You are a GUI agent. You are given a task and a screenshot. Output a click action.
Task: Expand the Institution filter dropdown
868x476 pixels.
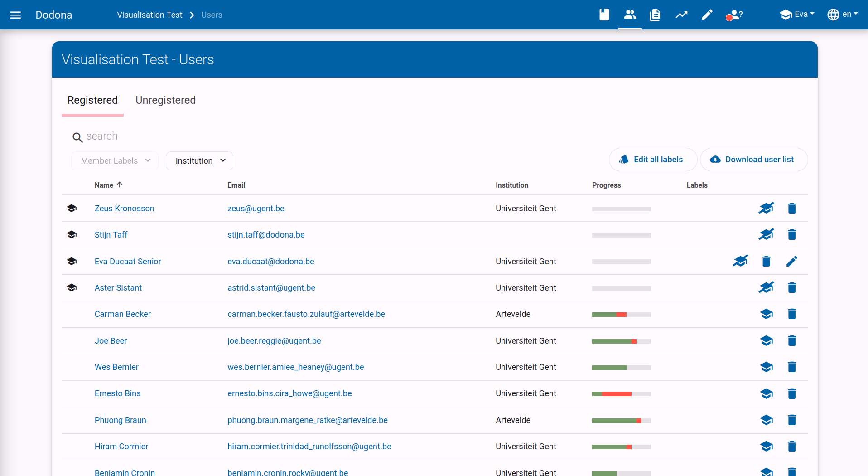coord(199,161)
